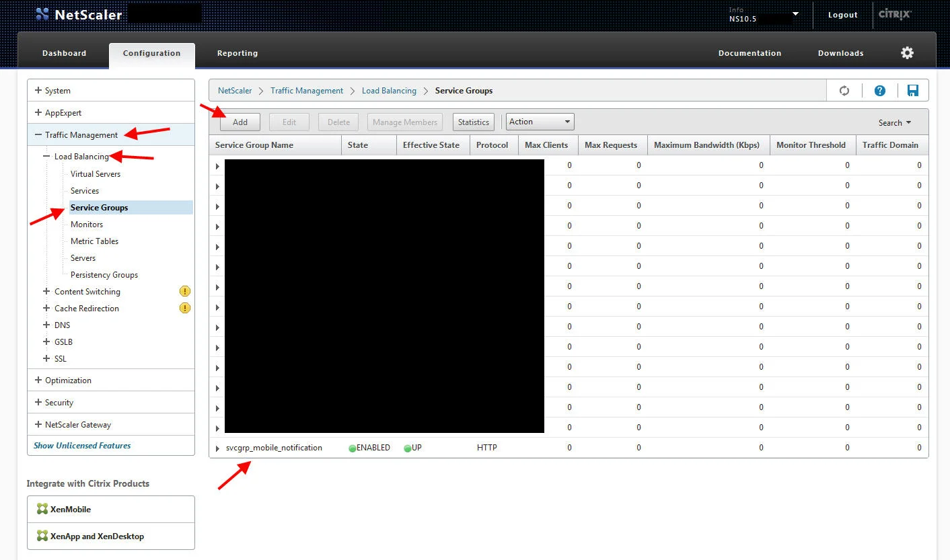Switch to the Dashboard tab
Image resolution: width=950 pixels, height=560 pixels.
pyautogui.click(x=64, y=53)
